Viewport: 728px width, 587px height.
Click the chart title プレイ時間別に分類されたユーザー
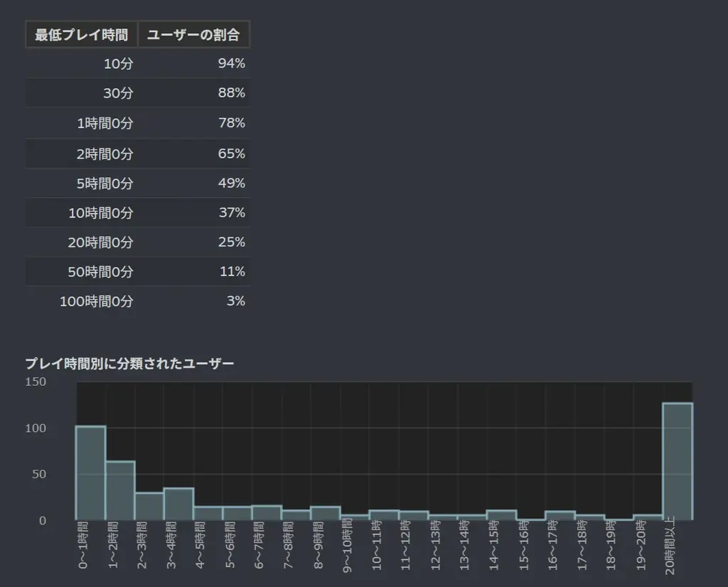point(132,362)
